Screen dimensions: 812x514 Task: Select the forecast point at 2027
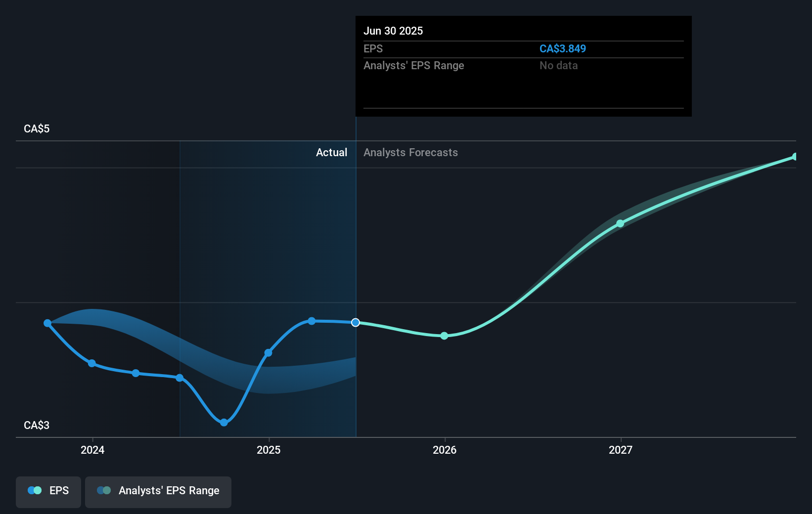[x=620, y=223]
